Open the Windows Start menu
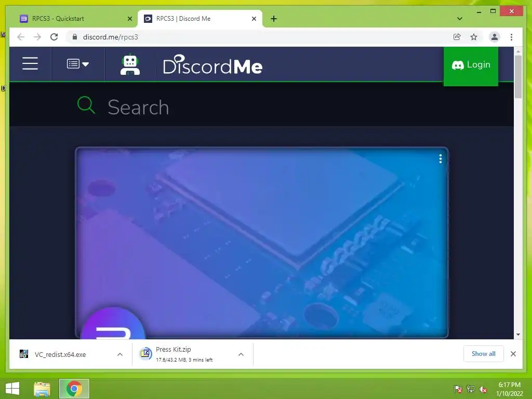Image resolution: width=532 pixels, height=399 pixels. [x=12, y=389]
